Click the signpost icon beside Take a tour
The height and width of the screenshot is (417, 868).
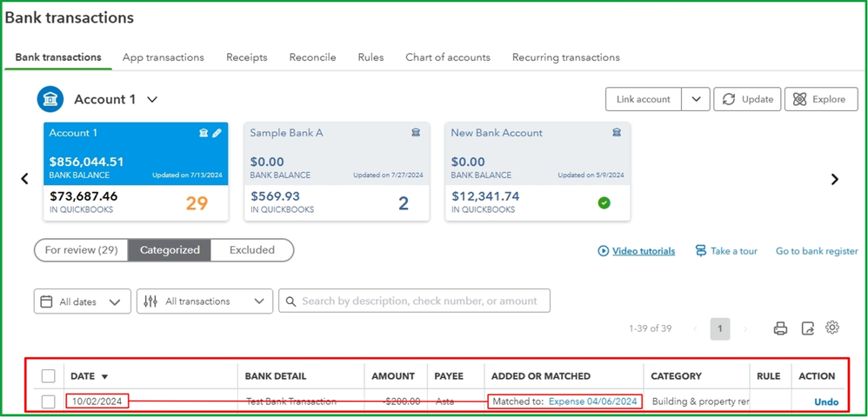click(701, 251)
